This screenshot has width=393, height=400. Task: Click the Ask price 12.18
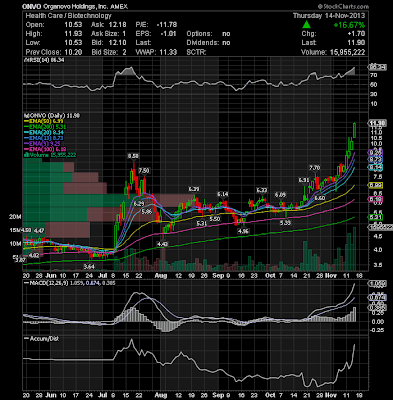(x=117, y=25)
